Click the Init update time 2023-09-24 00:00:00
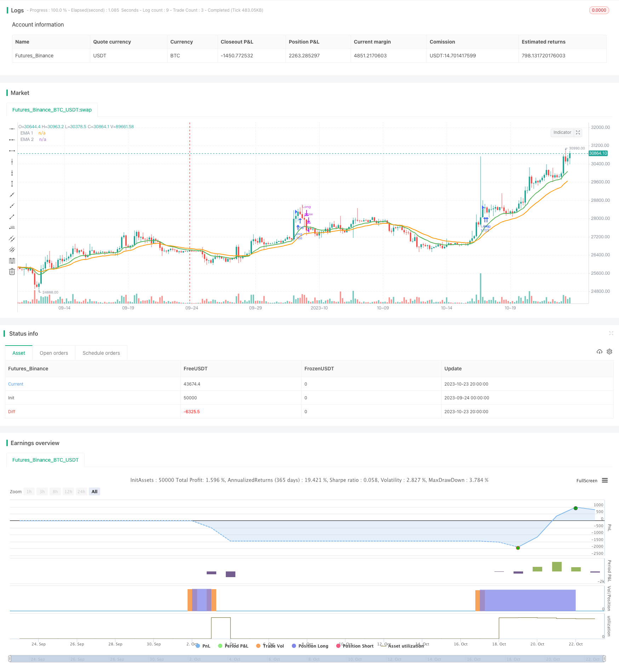The height and width of the screenshot is (672, 619). tap(467, 398)
